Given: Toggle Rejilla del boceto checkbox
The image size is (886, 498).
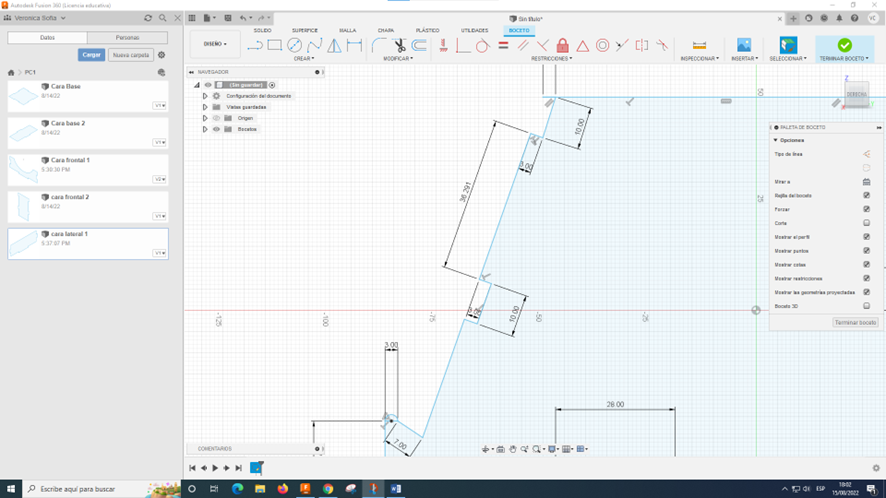Looking at the screenshot, I should (866, 196).
